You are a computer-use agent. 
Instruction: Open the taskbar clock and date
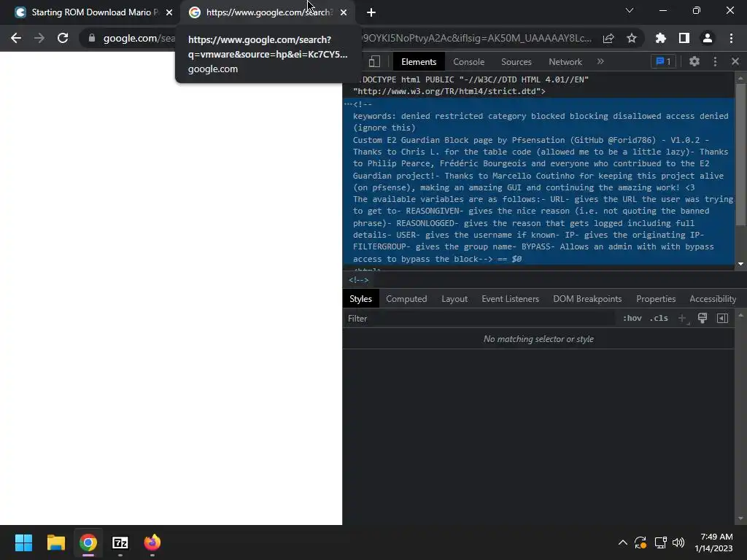713,542
